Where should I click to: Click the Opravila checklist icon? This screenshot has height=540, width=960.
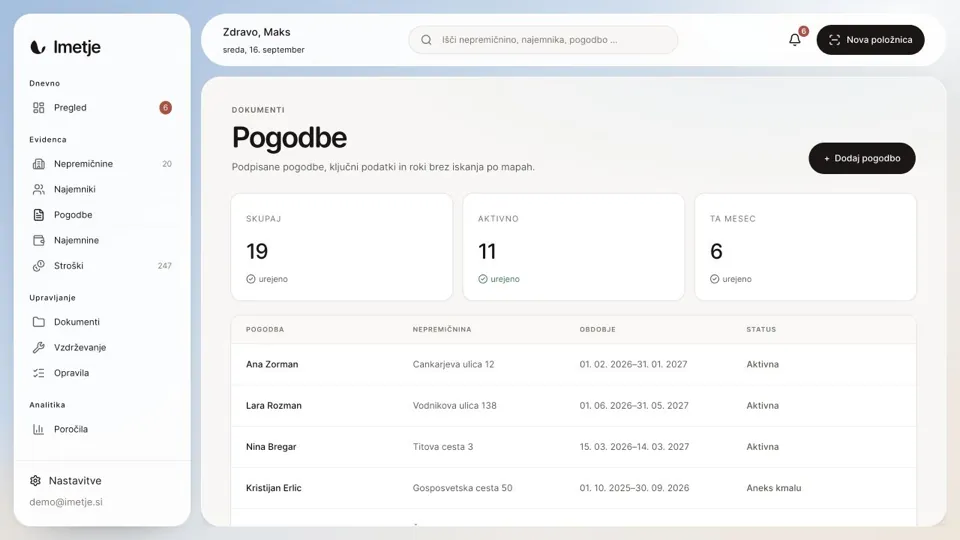(x=39, y=373)
